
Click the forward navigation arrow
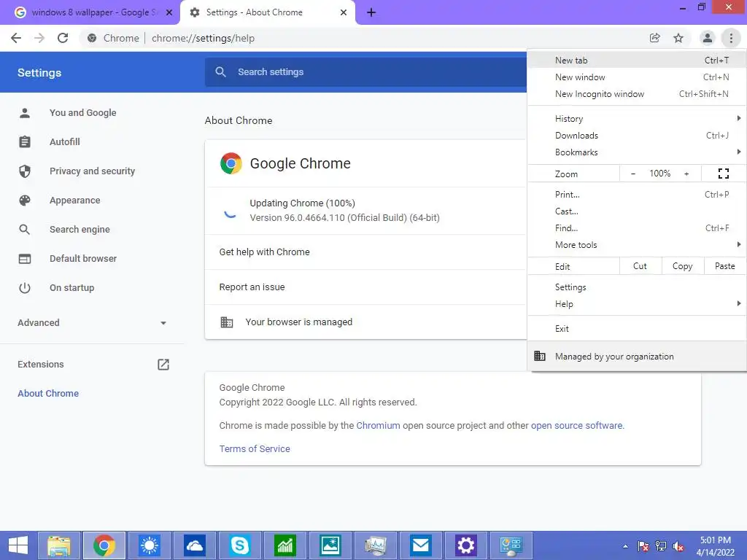pyautogui.click(x=39, y=38)
